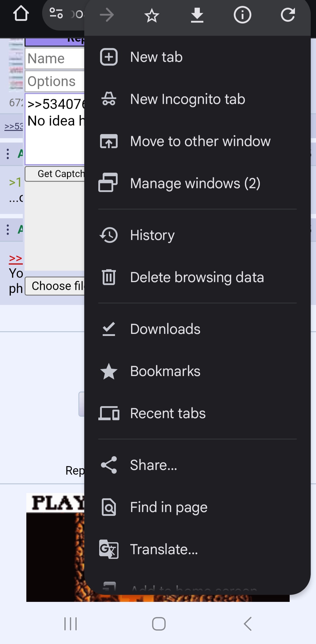The height and width of the screenshot is (644, 316).
Task: Choose Share... option
Action: 197,465
